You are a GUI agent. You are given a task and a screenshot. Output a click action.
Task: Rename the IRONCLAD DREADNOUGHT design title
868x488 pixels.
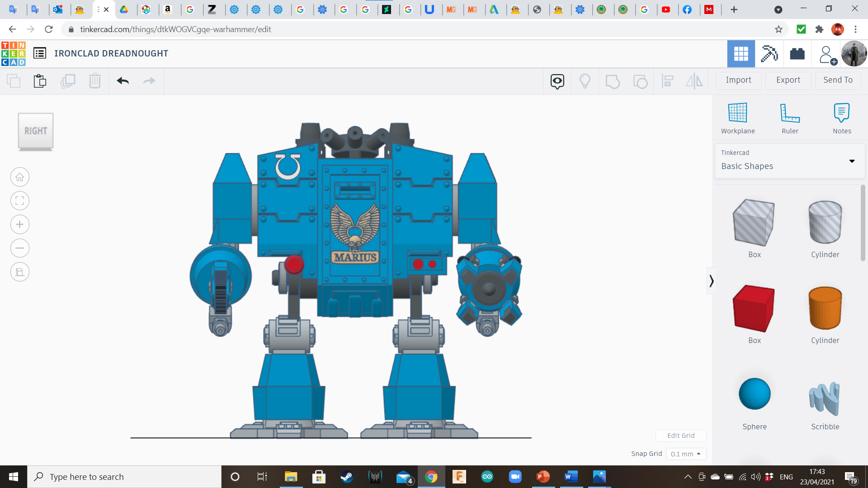point(111,53)
